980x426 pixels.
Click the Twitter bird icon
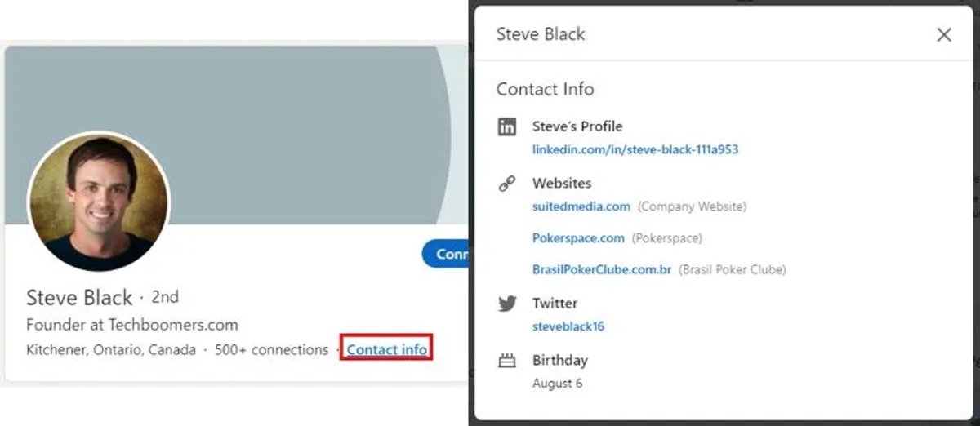pos(507,304)
